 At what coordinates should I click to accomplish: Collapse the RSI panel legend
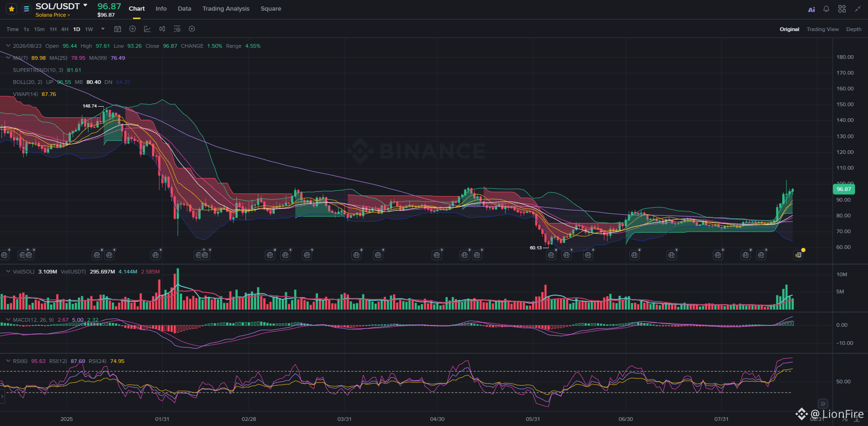coord(8,361)
